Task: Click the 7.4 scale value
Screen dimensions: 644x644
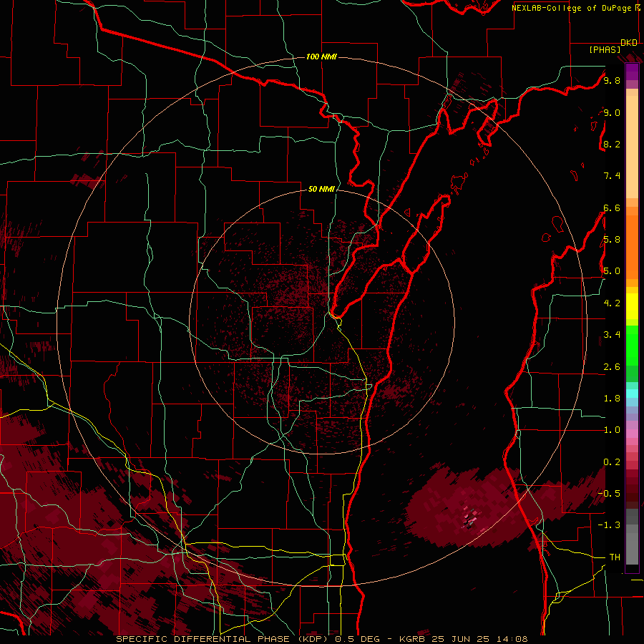Action: pos(612,176)
